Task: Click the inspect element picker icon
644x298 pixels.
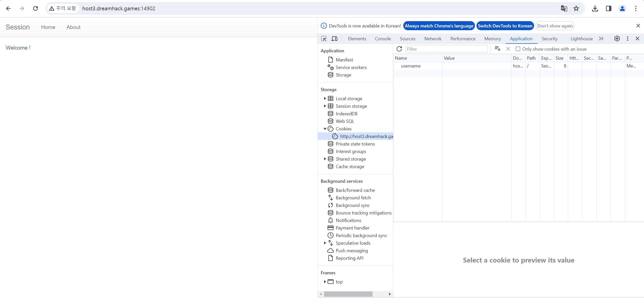Action: 324,39
